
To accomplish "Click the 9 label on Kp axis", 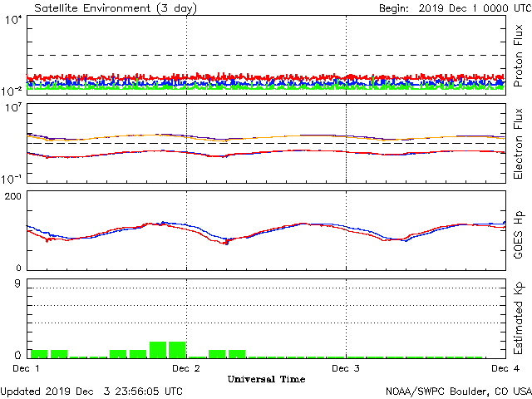I will click(x=17, y=283).
